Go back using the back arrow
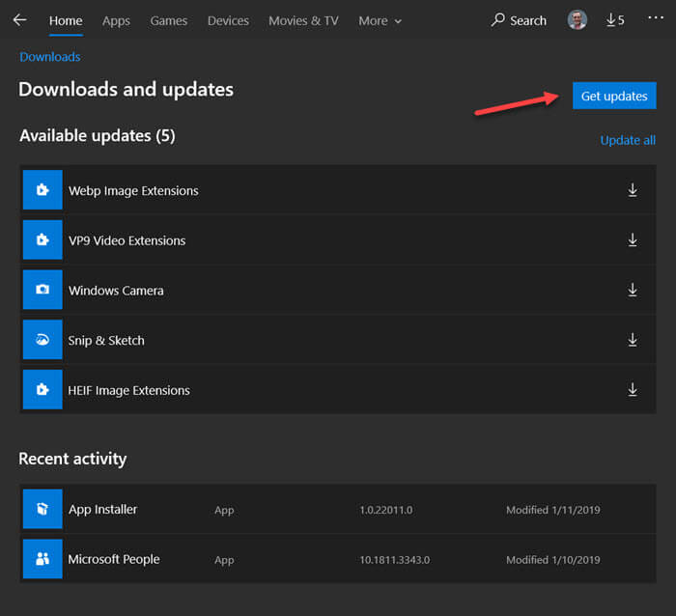The image size is (676, 616). 20,20
